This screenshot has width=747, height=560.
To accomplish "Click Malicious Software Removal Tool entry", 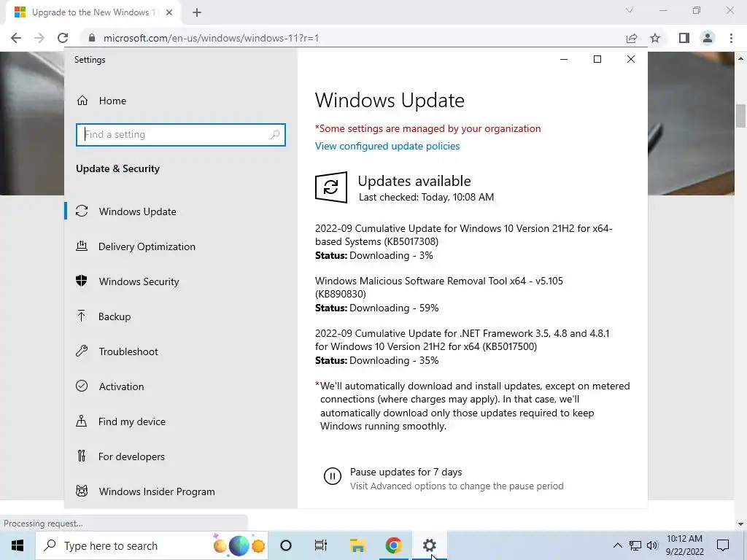I will pos(438,287).
